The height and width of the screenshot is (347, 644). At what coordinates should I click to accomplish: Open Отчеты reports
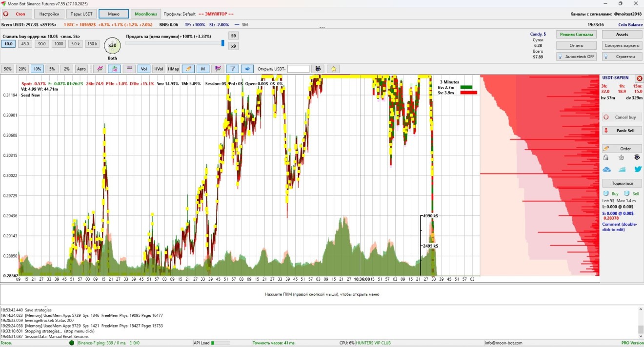click(576, 45)
